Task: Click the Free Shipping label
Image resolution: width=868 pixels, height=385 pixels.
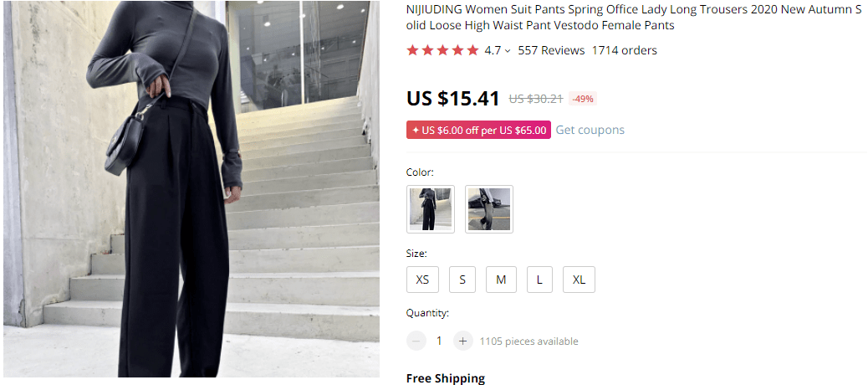Action: tap(445, 378)
